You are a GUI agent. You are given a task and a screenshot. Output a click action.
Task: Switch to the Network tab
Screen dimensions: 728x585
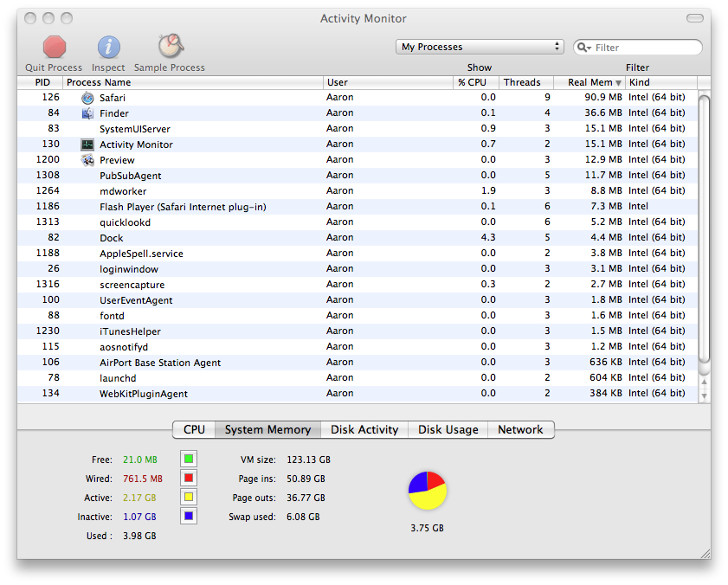(x=520, y=429)
